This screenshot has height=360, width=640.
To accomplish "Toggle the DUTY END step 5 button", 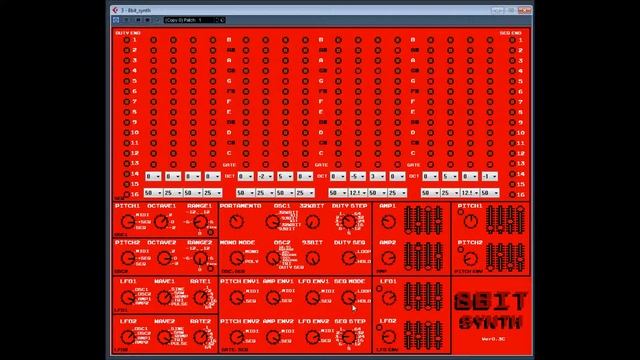I will (127, 81).
